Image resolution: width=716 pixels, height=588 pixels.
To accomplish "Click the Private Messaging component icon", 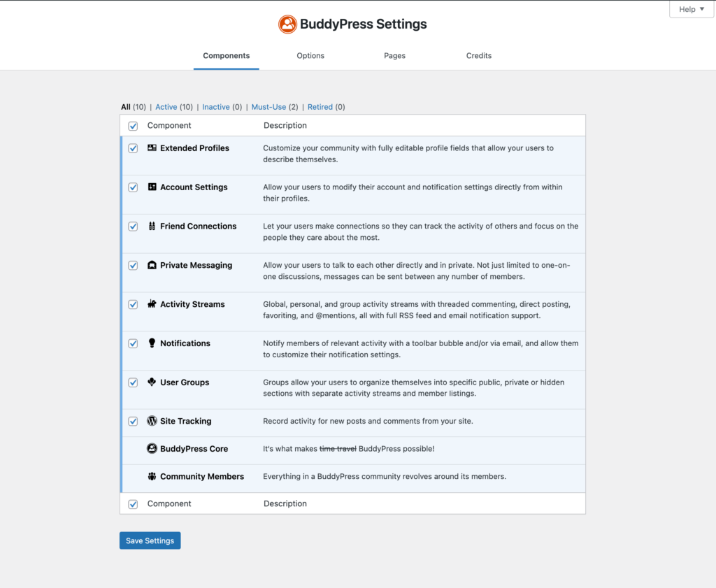I will tap(152, 265).
